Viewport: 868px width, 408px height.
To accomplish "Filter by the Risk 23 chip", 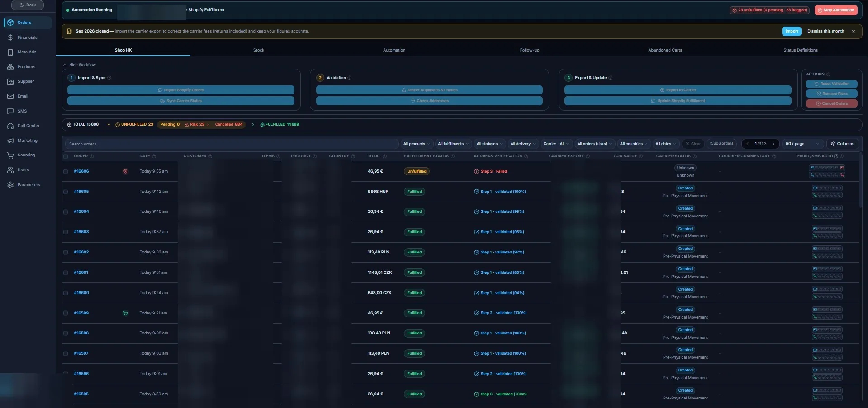I will tap(197, 125).
